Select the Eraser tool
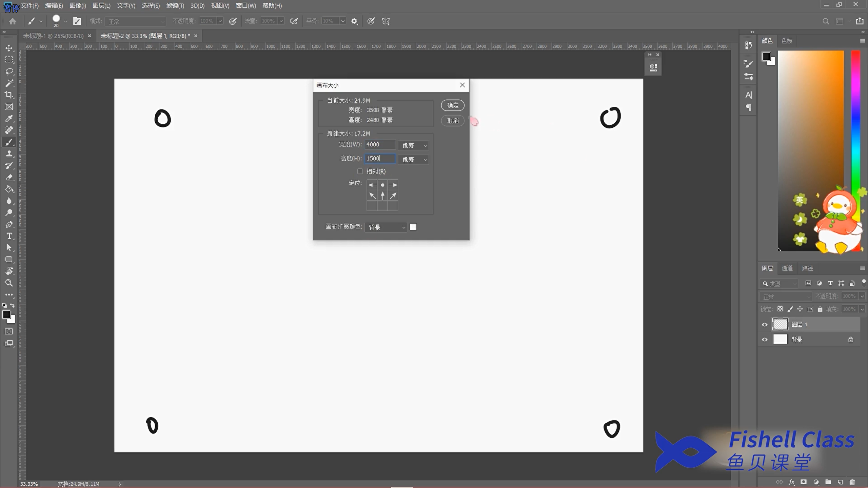Viewport: 868px width, 488px height. click(x=9, y=178)
